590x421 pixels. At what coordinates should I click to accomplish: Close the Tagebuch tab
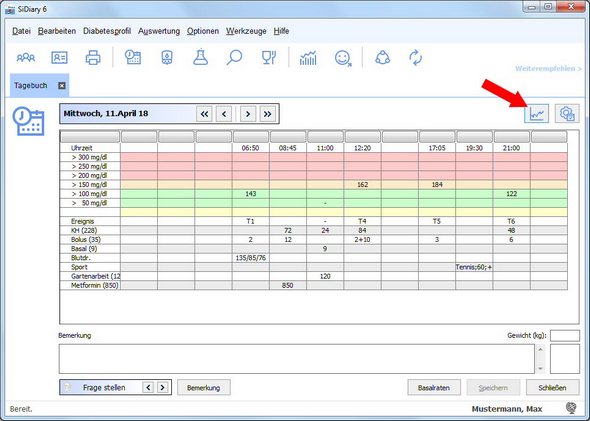coord(62,85)
